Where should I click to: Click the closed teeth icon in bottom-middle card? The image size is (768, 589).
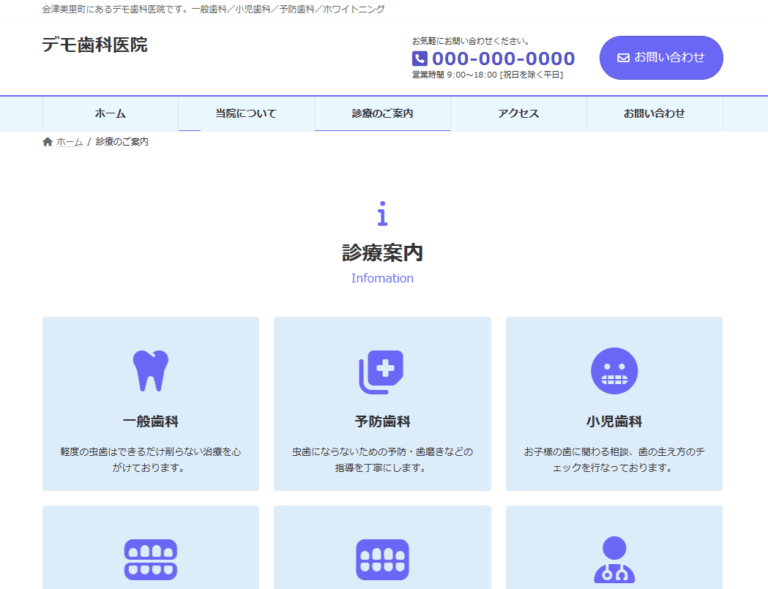pos(382,560)
